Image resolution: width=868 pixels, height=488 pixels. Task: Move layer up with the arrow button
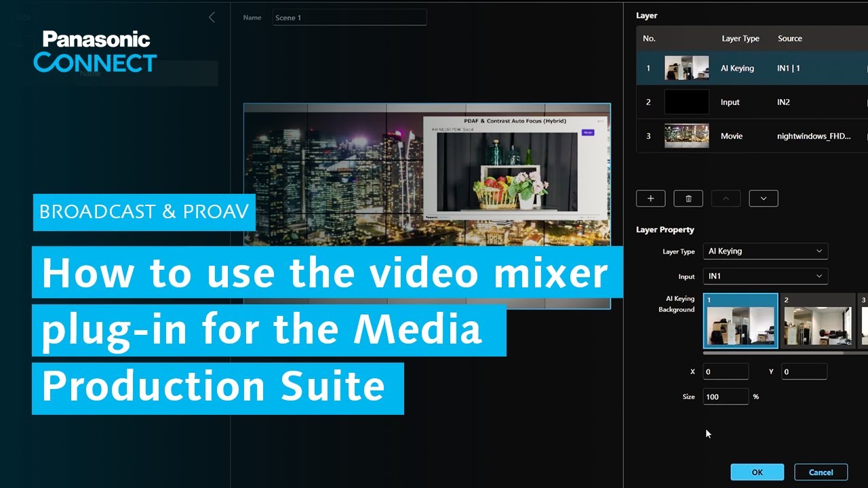[726, 199]
